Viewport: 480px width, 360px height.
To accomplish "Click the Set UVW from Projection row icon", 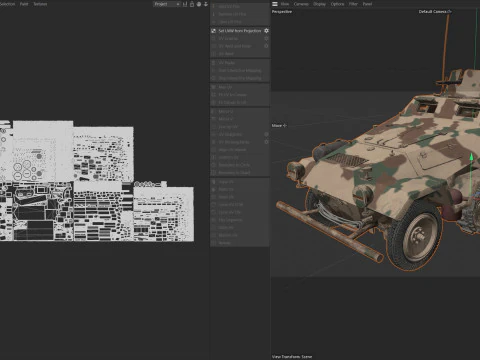I will pos(213,31).
